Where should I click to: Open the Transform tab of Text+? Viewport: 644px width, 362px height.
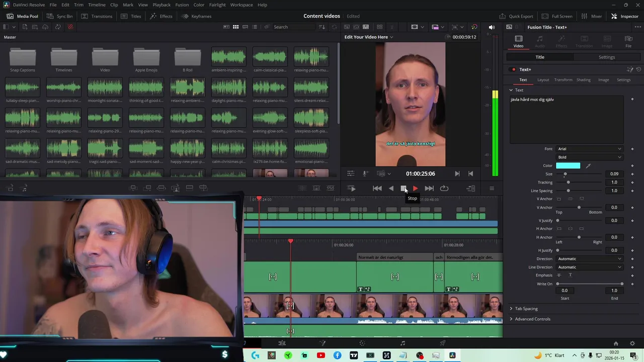coord(563,79)
